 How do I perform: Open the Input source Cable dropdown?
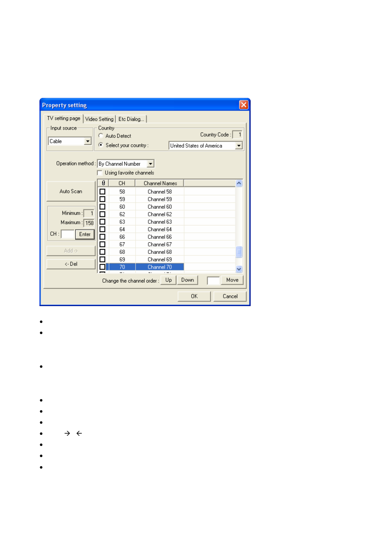click(70, 141)
